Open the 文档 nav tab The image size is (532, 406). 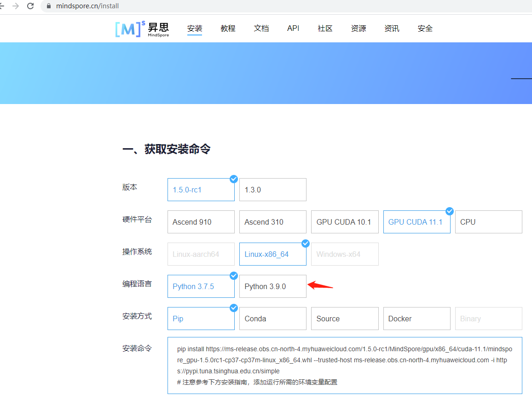point(261,29)
